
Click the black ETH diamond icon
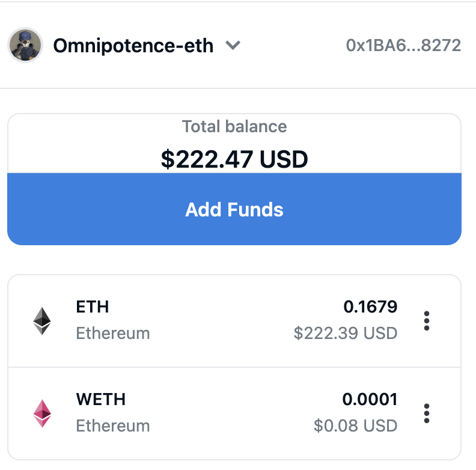pos(42,321)
